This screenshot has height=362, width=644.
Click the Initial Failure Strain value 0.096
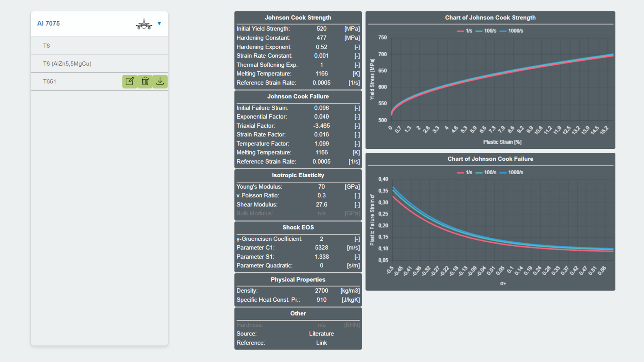coord(321,108)
